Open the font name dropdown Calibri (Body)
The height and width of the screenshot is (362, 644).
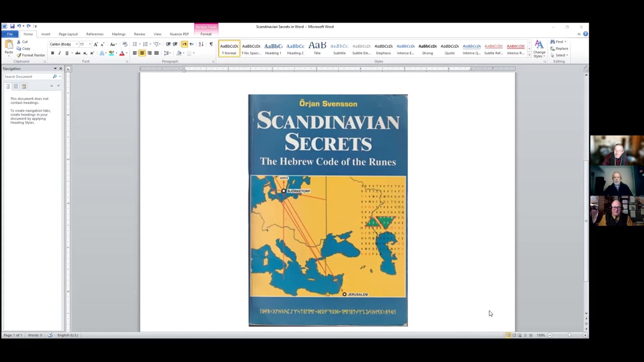point(76,44)
